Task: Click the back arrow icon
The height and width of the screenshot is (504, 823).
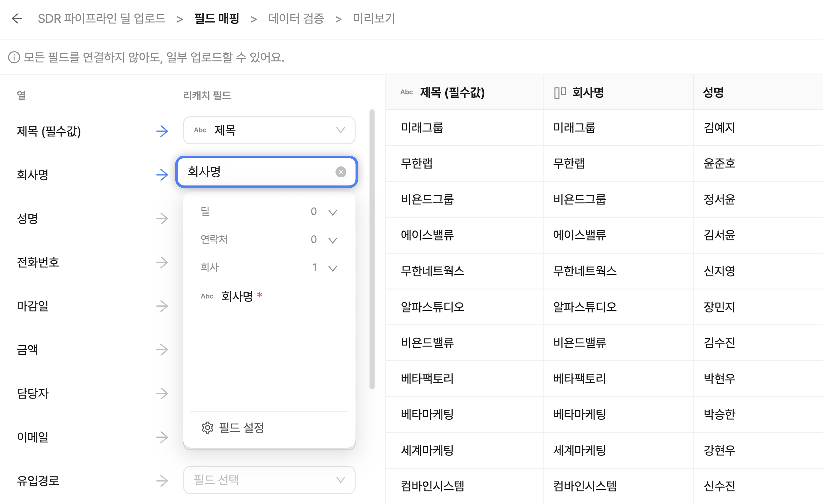Action: [x=17, y=18]
